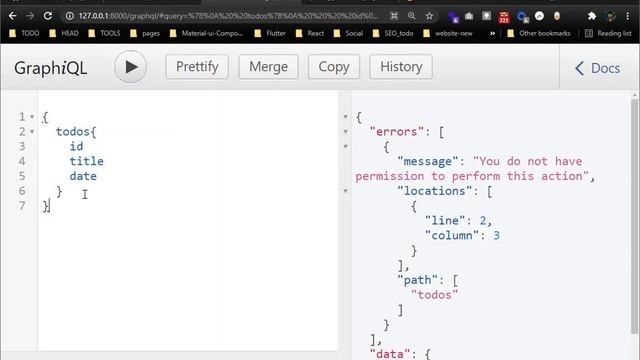The width and height of the screenshot is (640, 360).
Task: Click the "column" key in result
Action: point(452,236)
